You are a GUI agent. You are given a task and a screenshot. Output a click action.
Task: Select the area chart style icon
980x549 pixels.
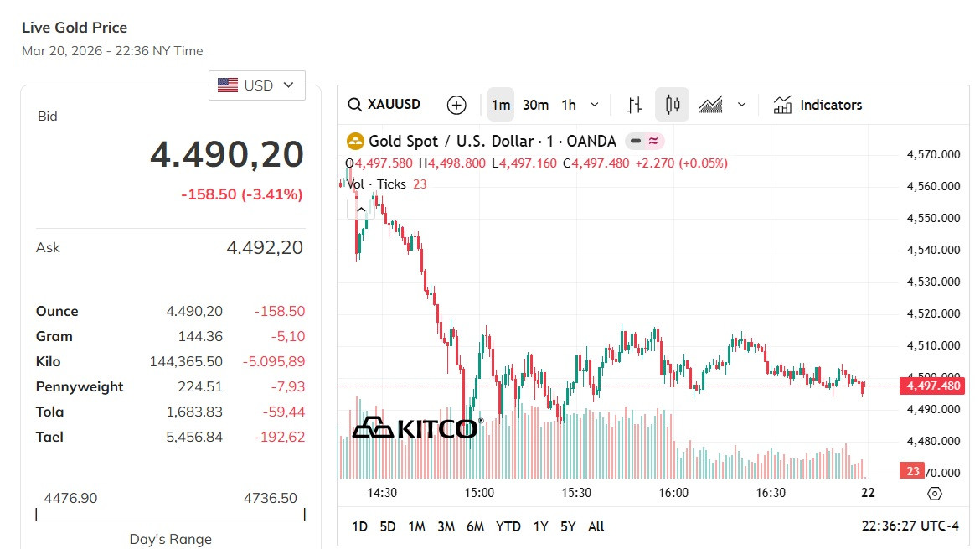click(x=710, y=105)
